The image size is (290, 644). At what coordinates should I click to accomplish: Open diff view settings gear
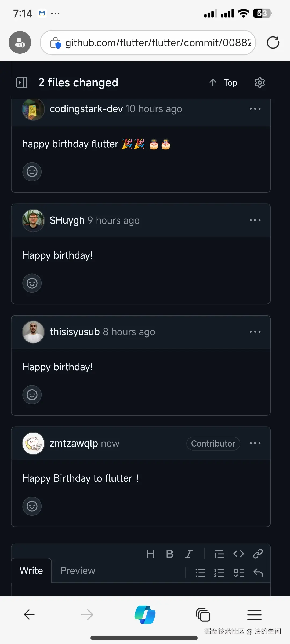(260, 83)
